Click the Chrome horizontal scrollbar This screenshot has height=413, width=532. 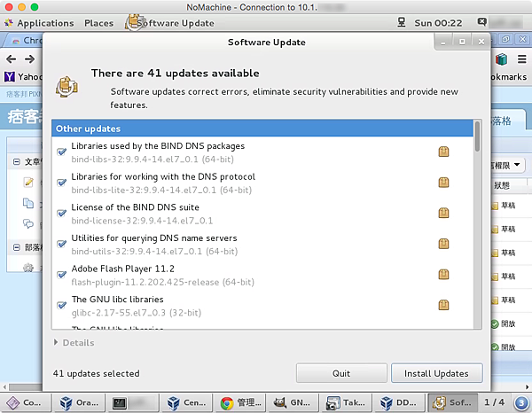(25, 387)
